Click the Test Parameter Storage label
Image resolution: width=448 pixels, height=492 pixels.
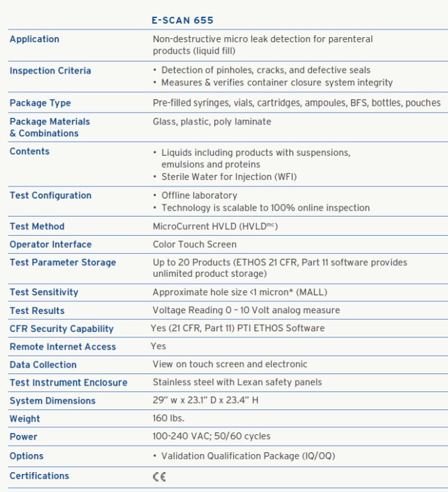coord(63,262)
